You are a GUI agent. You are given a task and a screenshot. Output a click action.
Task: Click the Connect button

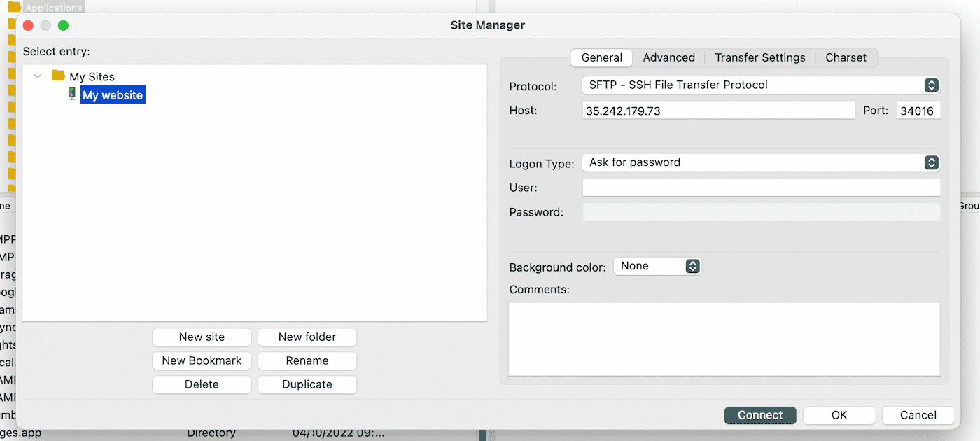[759, 415]
